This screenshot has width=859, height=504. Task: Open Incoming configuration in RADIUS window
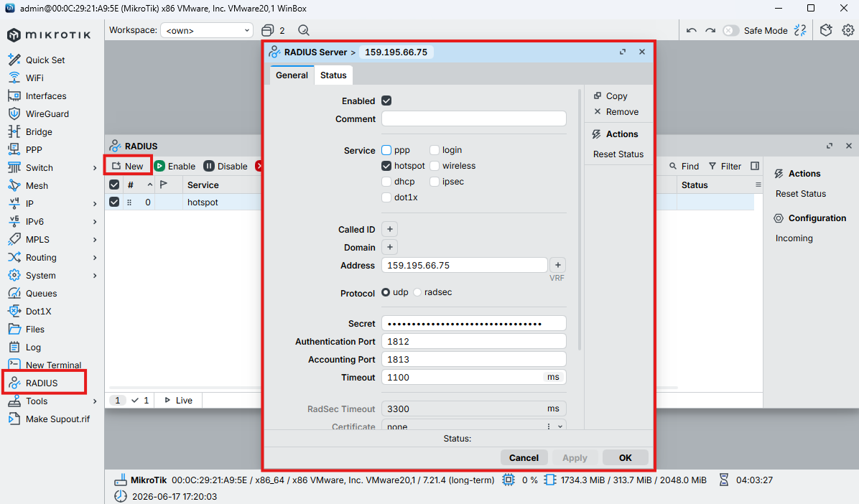[794, 238]
